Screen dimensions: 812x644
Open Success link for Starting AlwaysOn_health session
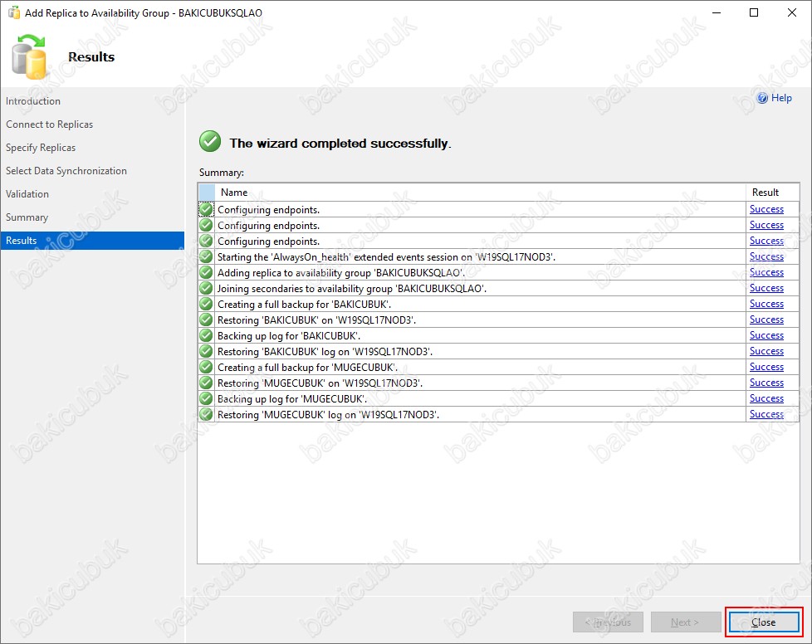(x=766, y=256)
